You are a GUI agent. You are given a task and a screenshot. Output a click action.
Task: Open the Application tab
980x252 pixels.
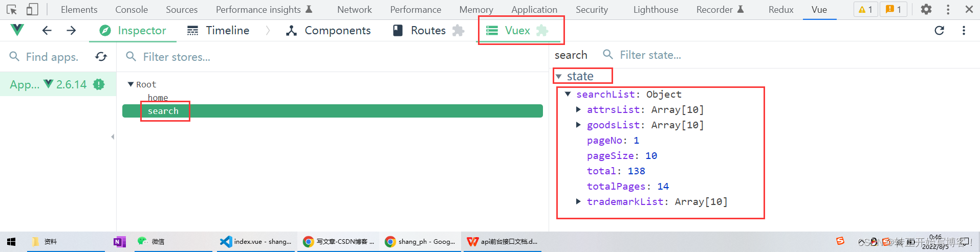(534, 9)
